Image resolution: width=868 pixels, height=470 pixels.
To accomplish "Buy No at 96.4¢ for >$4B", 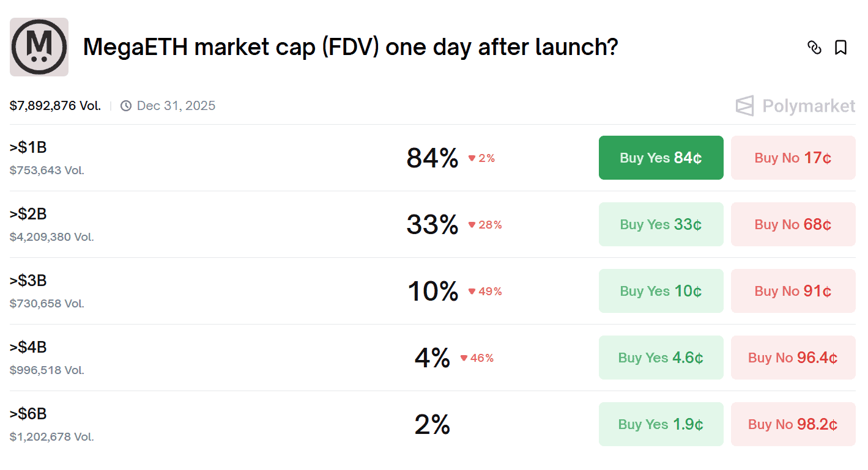I will [793, 358].
